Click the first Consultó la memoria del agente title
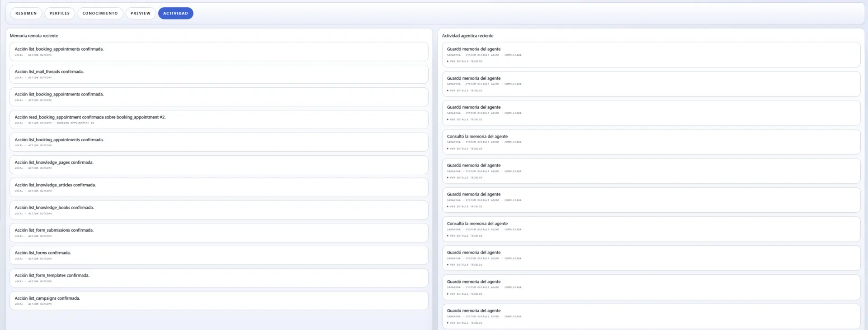Image resolution: width=868 pixels, height=330 pixels. coord(477,136)
